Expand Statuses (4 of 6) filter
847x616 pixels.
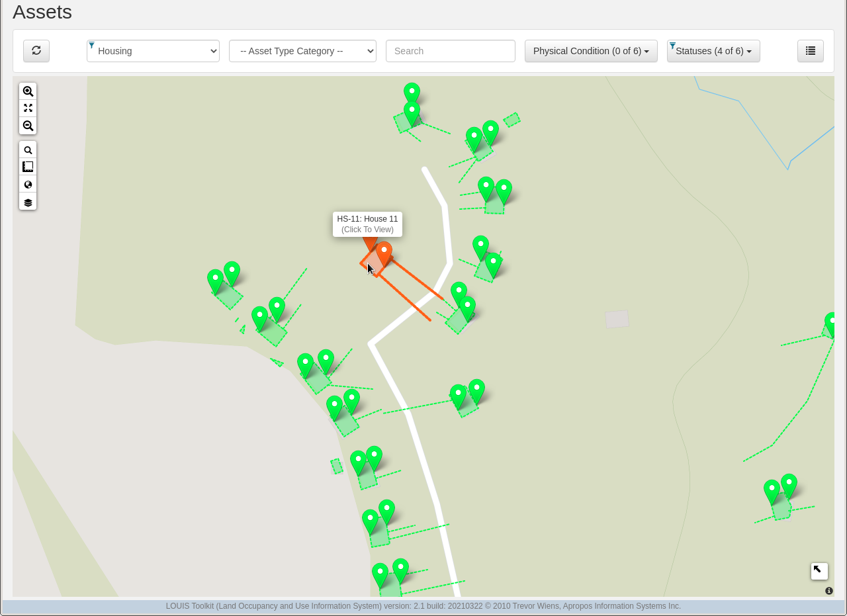point(713,51)
